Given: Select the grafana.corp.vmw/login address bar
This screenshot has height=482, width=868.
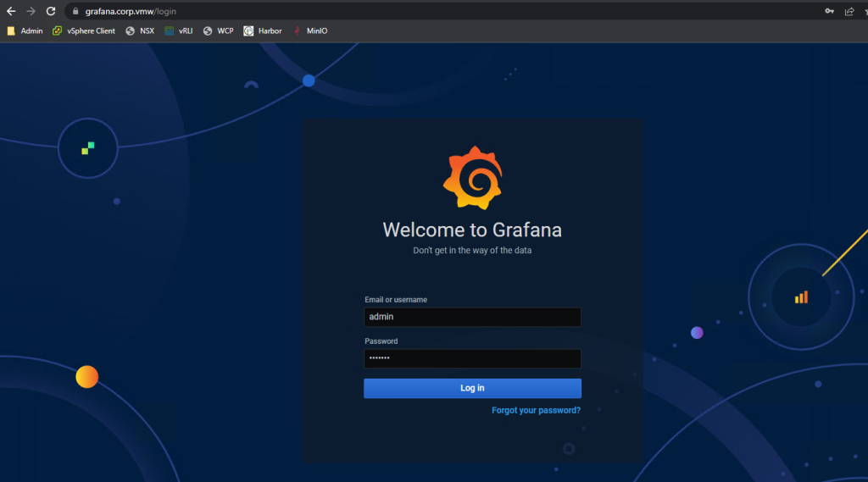Looking at the screenshot, I should 442,11.
